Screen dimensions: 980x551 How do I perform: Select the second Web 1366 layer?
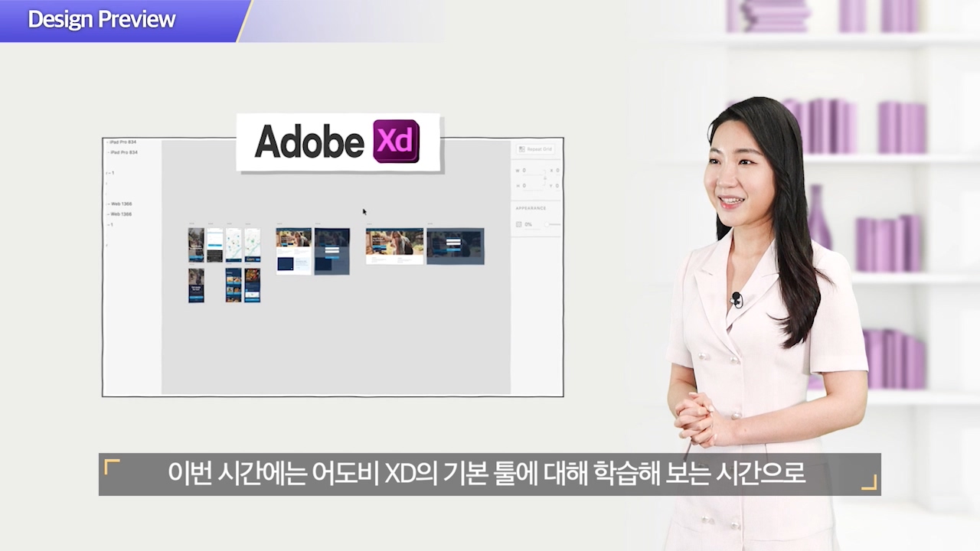pyautogui.click(x=121, y=214)
